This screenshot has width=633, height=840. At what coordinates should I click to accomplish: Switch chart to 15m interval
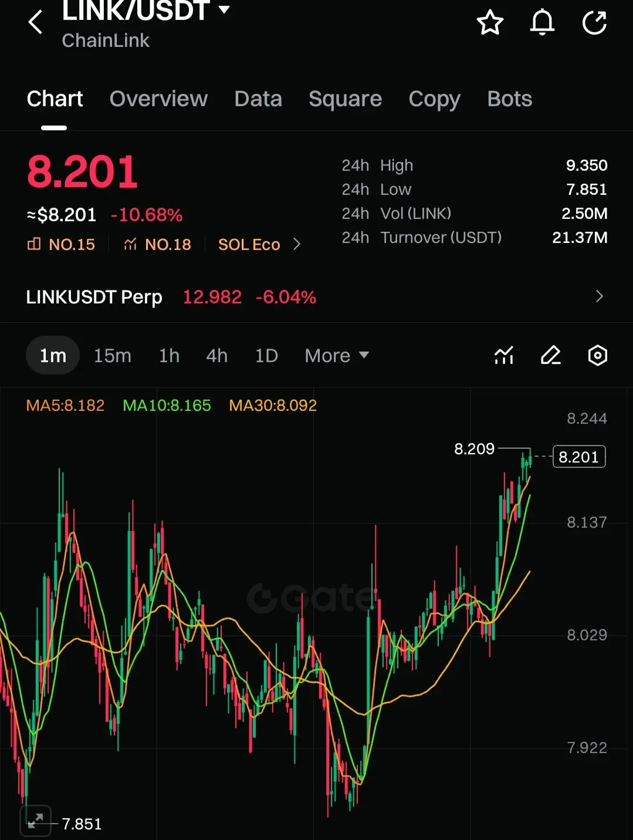[x=113, y=355]
